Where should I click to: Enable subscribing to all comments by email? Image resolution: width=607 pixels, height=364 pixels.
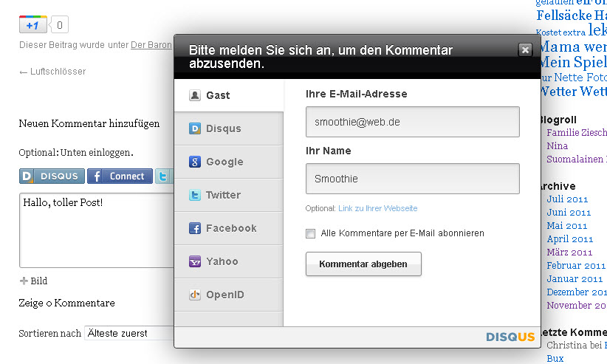coord(311,233)
